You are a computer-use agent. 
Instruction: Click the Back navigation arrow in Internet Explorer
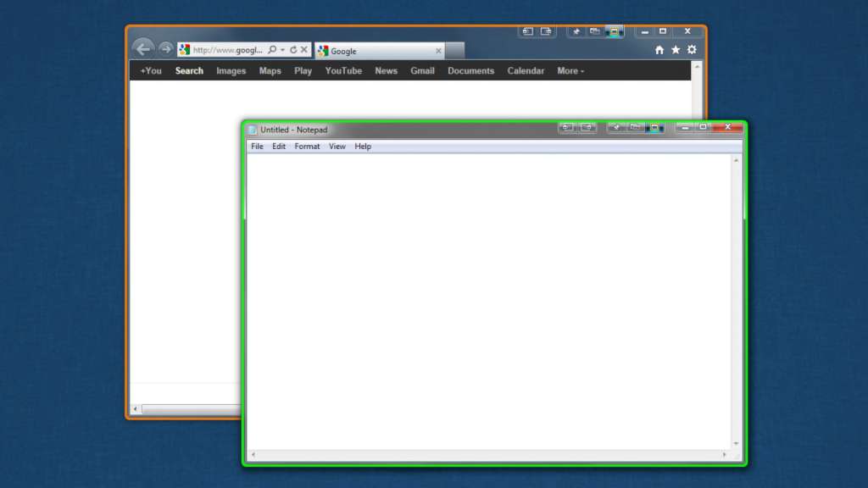tap(143, 49)
